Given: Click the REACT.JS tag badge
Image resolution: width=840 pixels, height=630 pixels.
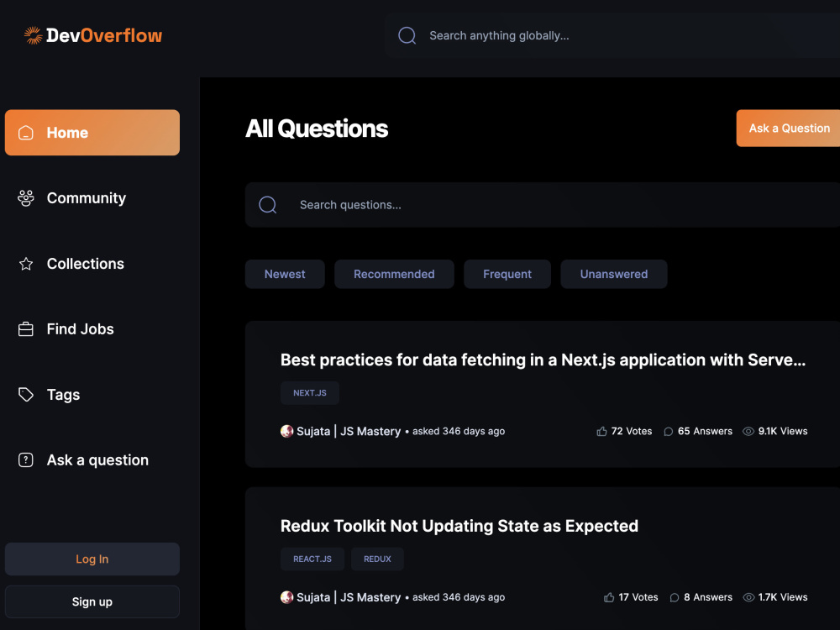Looking at the screenshot, I should [x=312, y=559].
